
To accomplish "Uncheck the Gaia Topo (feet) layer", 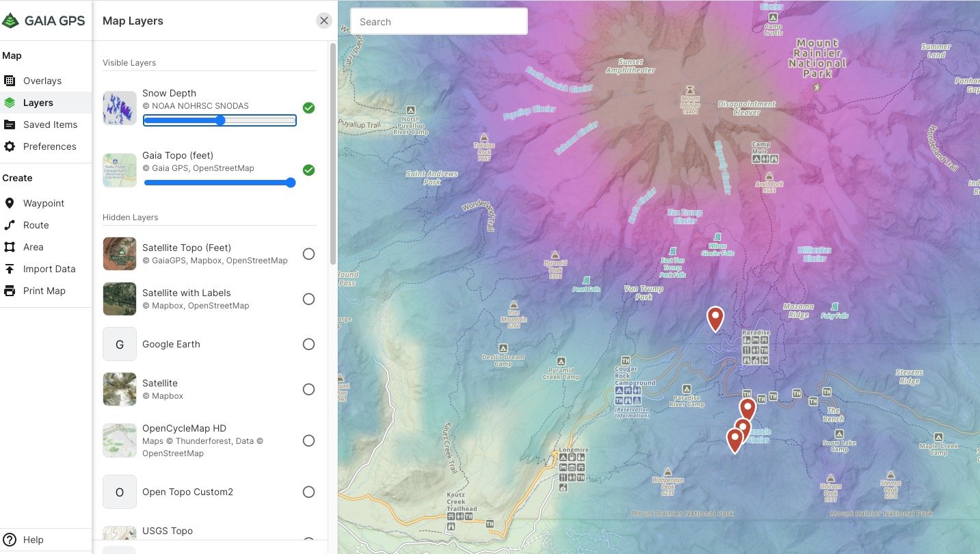I will click(x=308, y=170).
